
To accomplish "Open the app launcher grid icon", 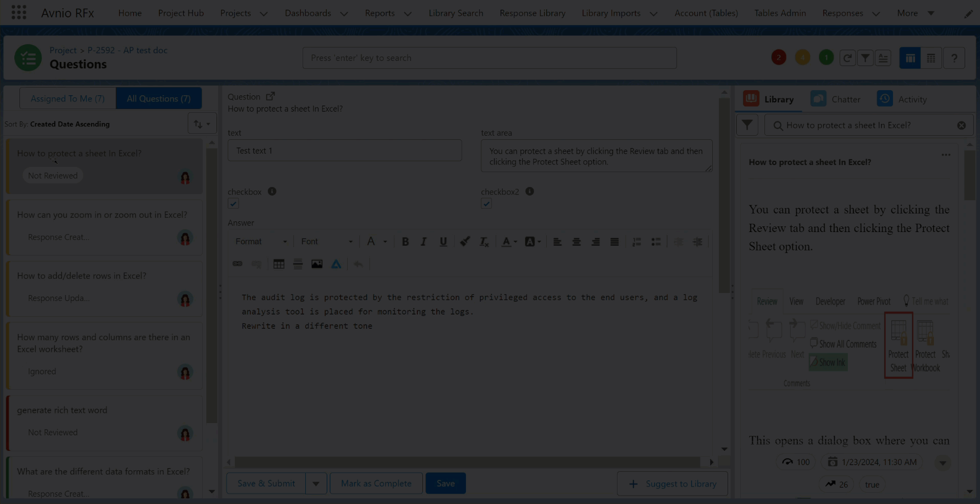I will click(x=18, y=13).
